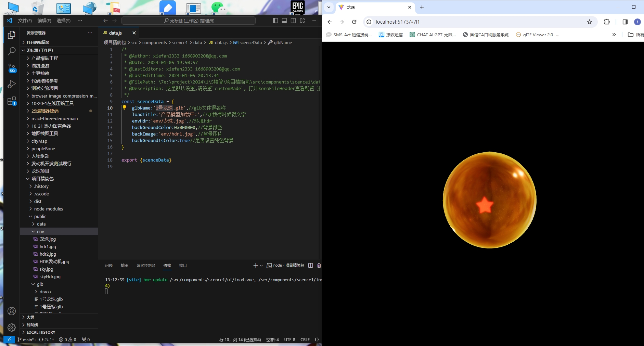Expand the 大纲 section

[x=59, y=317]
